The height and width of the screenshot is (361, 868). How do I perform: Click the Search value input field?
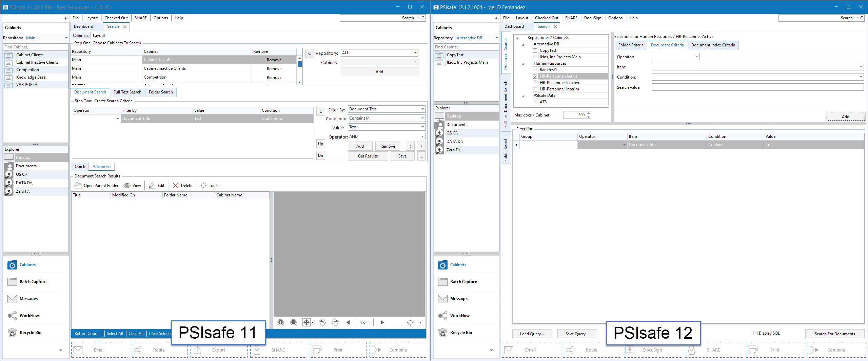tap(757, 87)
